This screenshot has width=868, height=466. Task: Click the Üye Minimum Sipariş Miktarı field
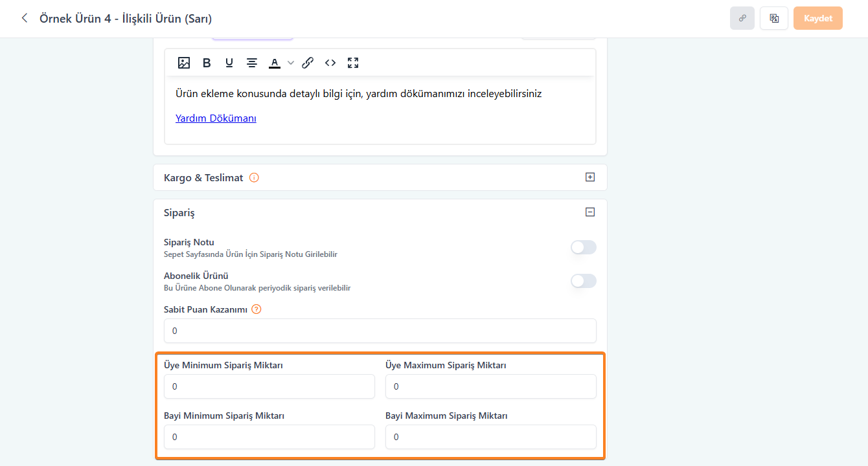pos(269,386)
